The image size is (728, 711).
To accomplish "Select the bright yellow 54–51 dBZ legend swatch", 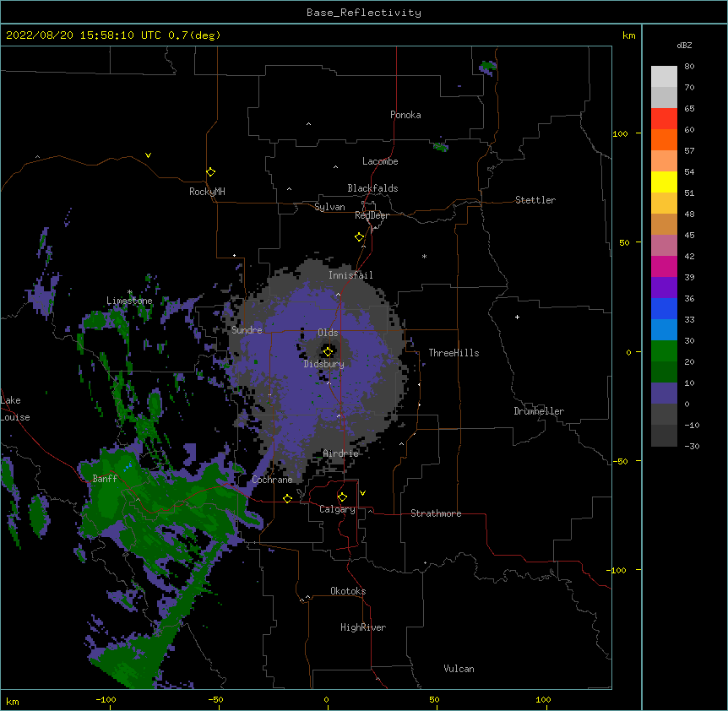I will click(664, 182).
